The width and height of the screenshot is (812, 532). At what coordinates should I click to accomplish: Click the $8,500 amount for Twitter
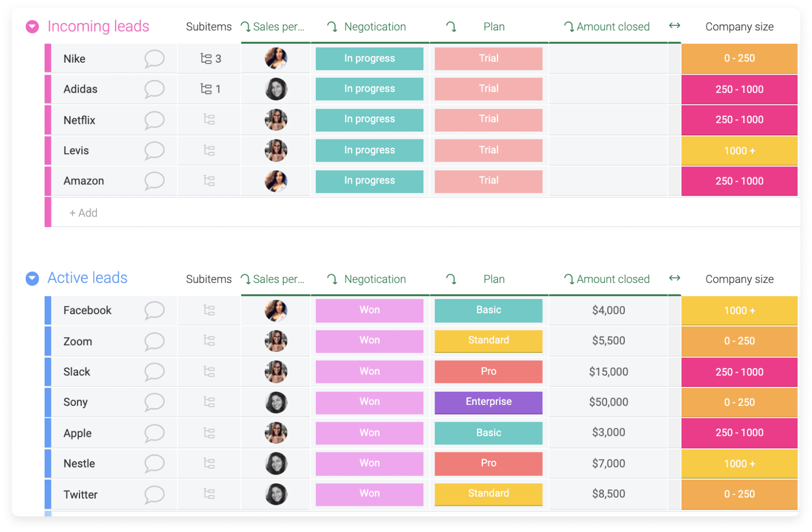[x=608, y=494]
